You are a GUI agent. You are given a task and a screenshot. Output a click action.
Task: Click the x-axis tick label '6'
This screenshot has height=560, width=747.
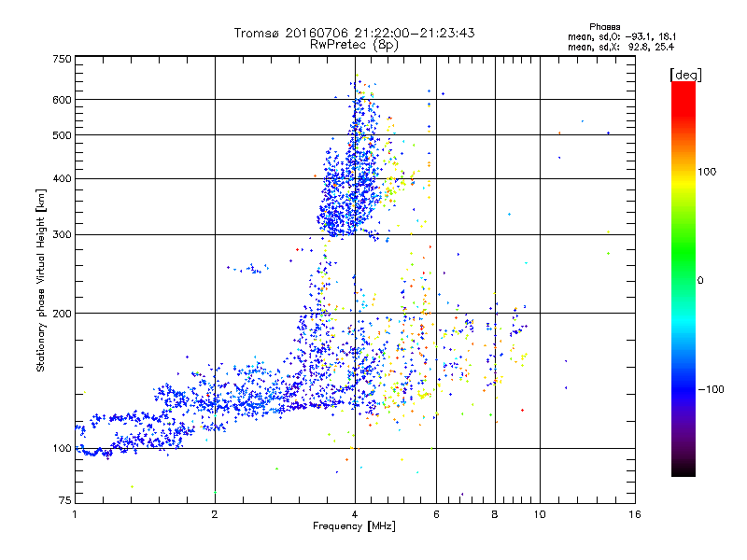pos(436,514)
